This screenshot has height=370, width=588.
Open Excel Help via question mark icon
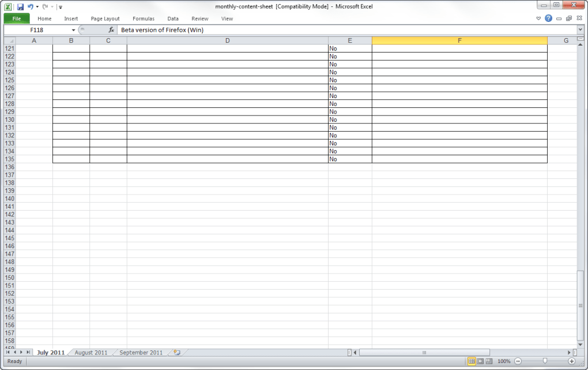point(548,18)
